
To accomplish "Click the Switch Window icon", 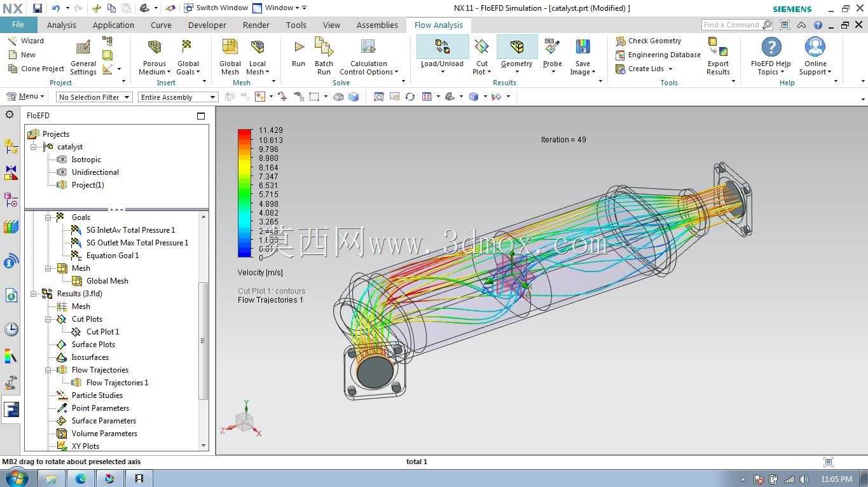I will pyautogui.click(x=189, y=8).
